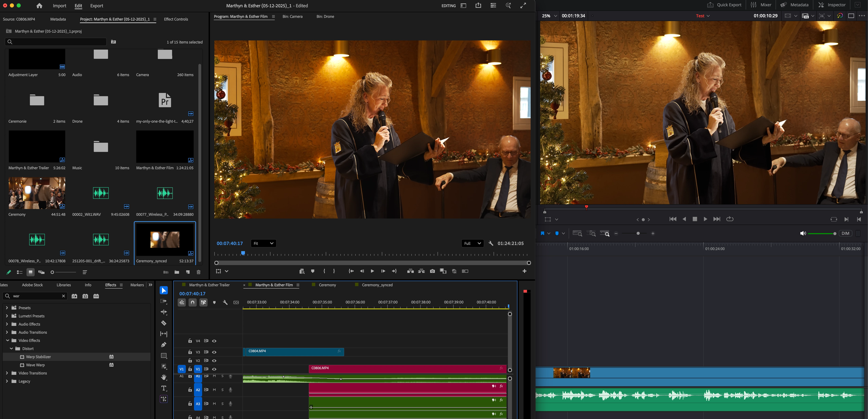Click the Add Marker icon in Program monitor
This screenshot has height=419, width=868.
click(313, 271)
